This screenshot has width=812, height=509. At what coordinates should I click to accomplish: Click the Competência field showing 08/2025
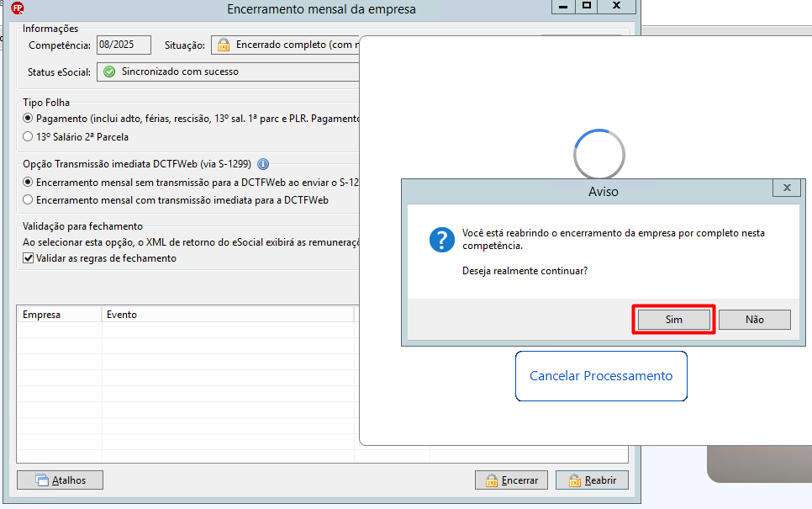click(x=124, y=45)
